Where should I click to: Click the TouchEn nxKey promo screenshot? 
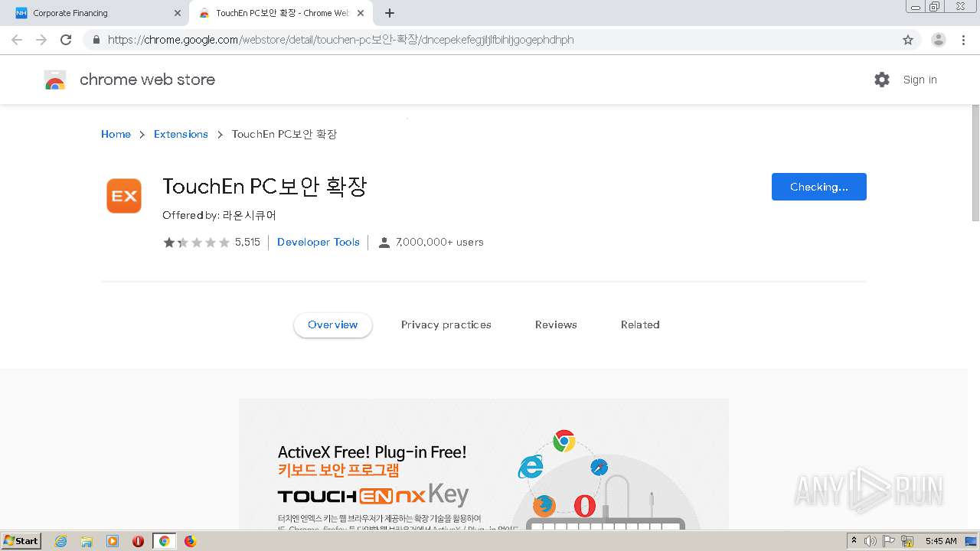[483, 464]
